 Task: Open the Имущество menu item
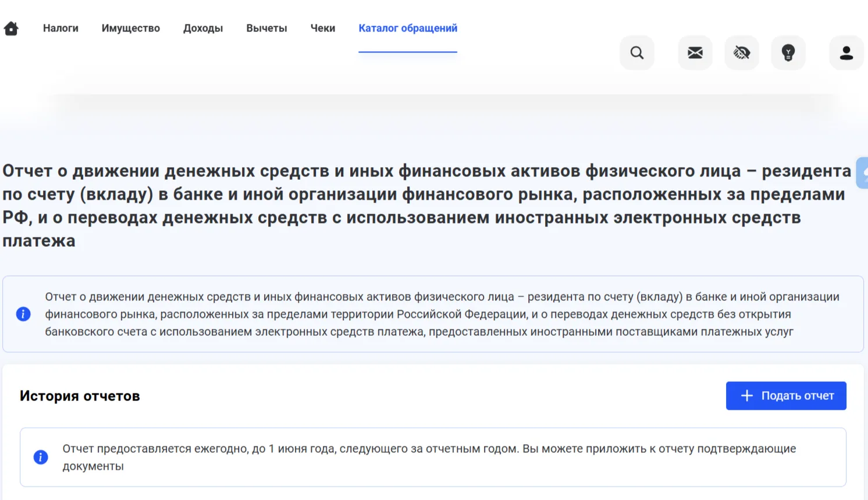click(x=131, y=28)
